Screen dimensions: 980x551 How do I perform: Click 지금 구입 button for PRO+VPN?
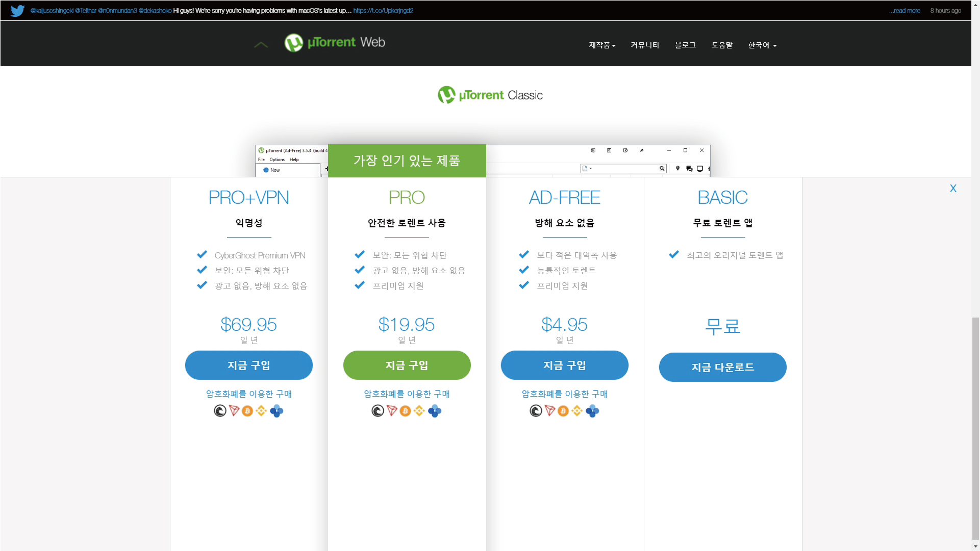coord(248,365)
